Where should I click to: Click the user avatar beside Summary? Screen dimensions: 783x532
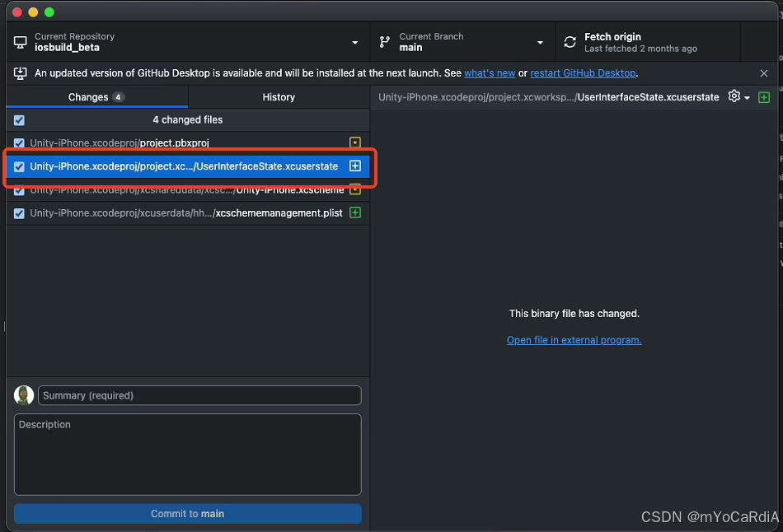(23, 395)
